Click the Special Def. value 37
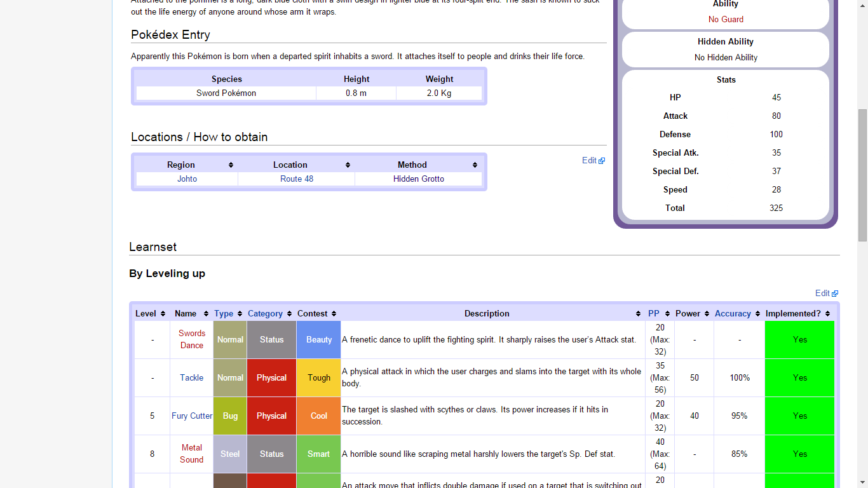Screen dimensions: 868x488 coord(776,172)
